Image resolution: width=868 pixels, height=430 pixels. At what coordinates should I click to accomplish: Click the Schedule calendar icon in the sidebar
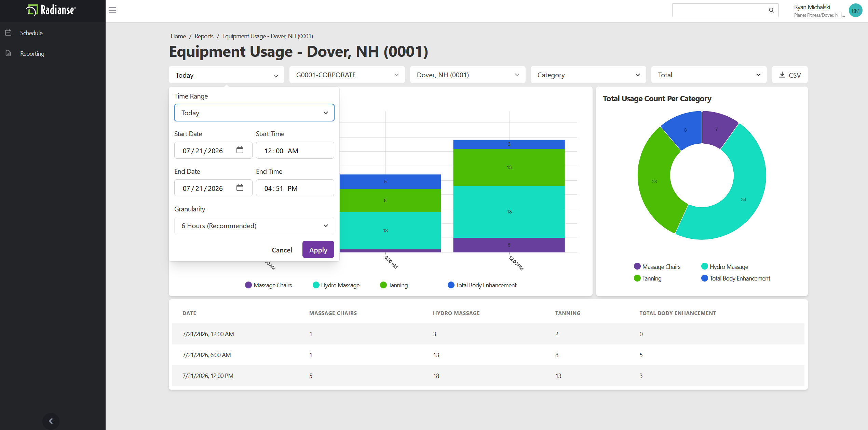pyautogui.click(x=9, y=33)
